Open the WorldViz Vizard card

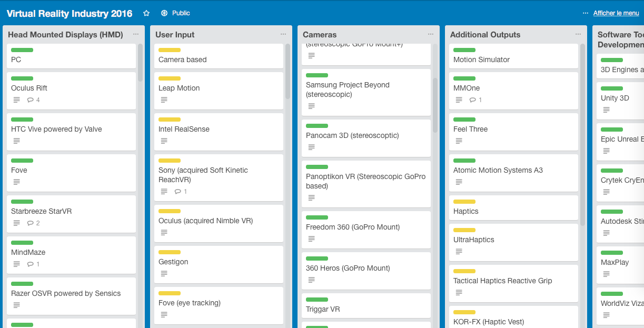(x=620, y=305)
